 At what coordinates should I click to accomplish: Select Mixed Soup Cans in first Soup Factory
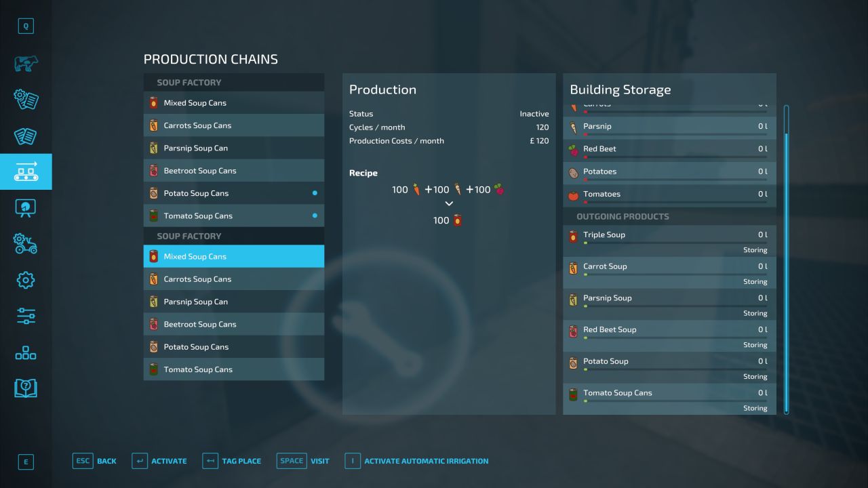click(234, 103)
